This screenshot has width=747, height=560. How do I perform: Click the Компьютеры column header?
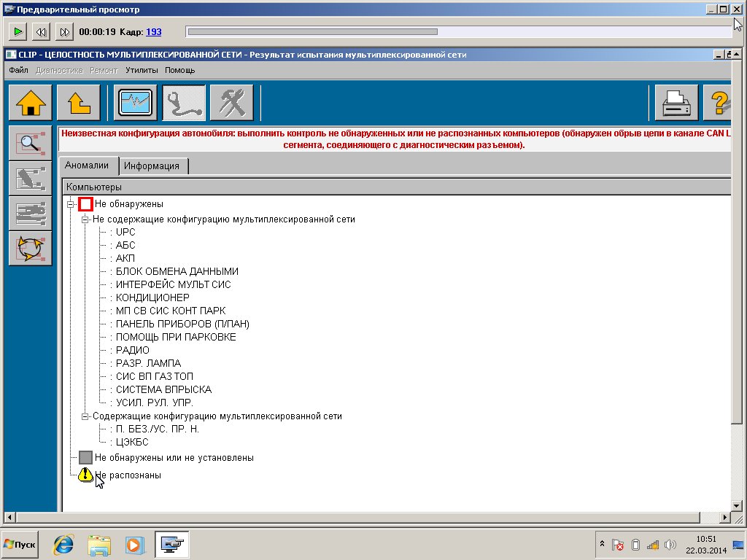tap(396, 187)
